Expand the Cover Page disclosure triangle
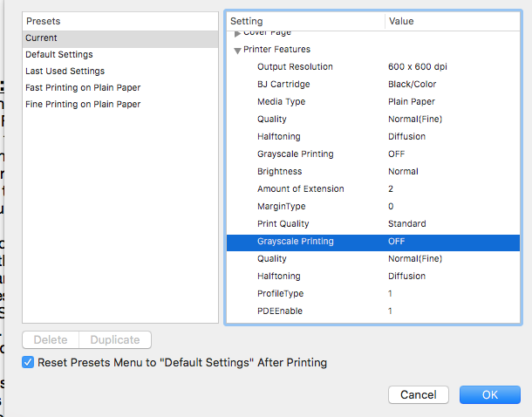Image resolution: width=532 pixels, height=417 pixels. coord(237,33)
